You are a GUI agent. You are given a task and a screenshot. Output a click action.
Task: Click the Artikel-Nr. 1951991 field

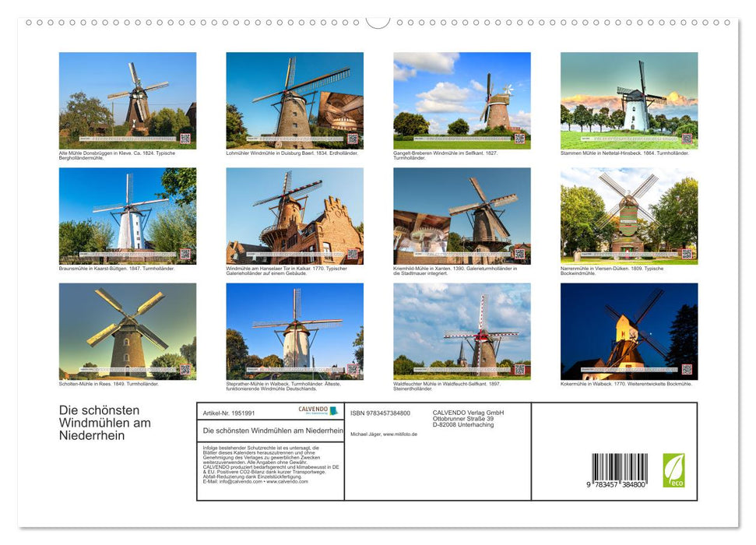tap(229, 413)
